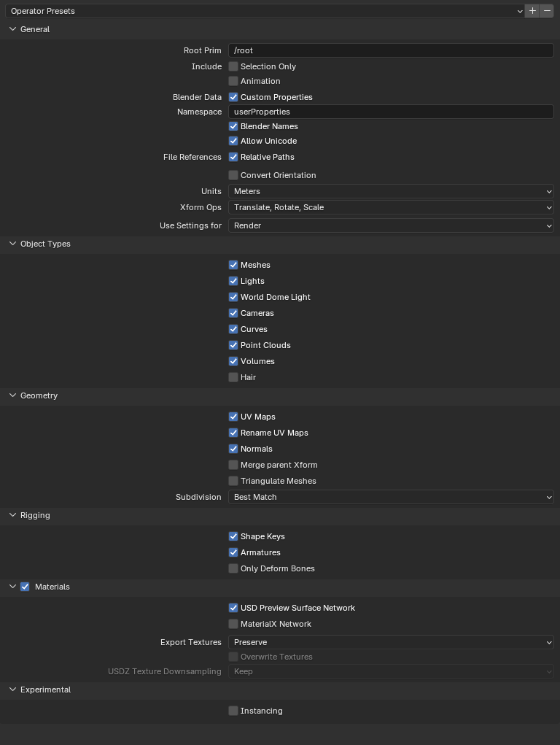Collapse the Geometry section
The height and width of the screenshot is (745, 560).
click(12, 395)
